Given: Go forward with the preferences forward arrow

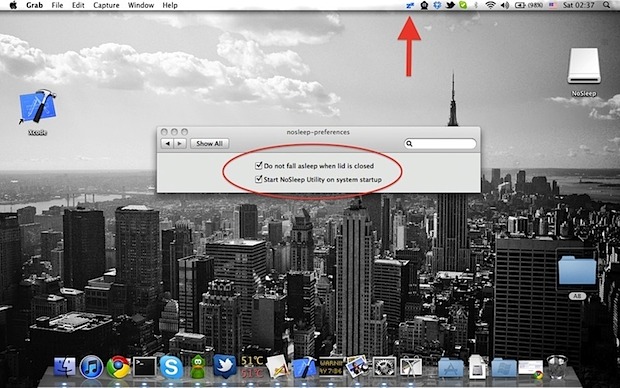Looking at the screenshot, I should coord(180,144).
